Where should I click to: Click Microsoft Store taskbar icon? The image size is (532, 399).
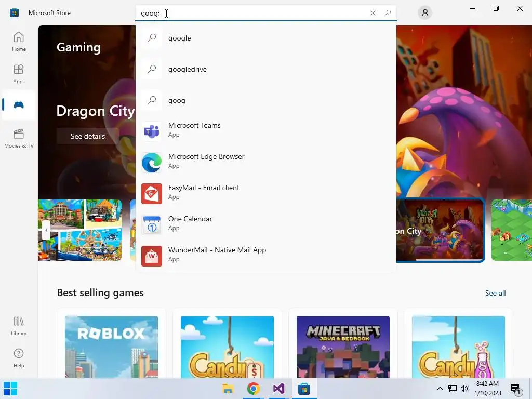pos(304,389)
